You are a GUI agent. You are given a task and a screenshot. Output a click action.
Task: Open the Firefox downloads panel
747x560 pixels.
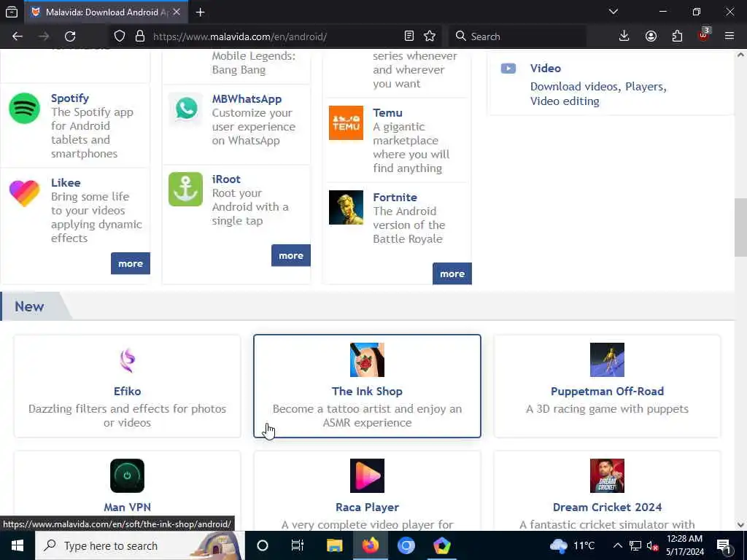tap(624, 36)
